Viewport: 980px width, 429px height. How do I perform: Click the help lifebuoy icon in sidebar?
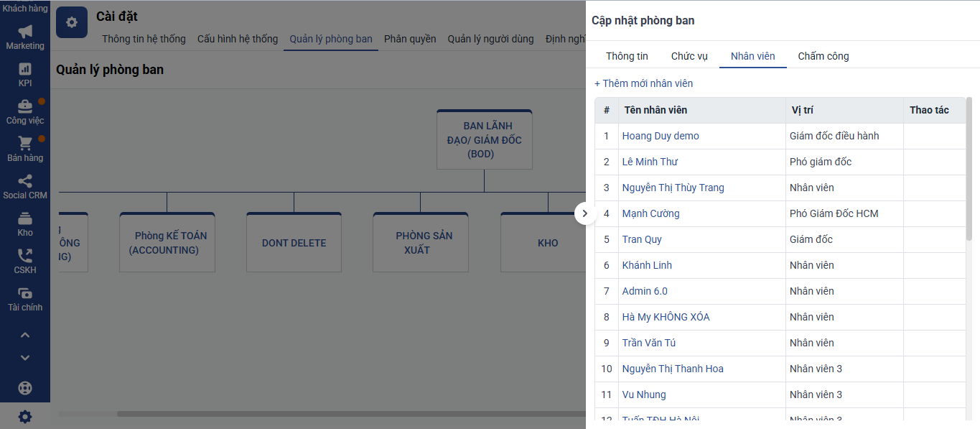25,388
